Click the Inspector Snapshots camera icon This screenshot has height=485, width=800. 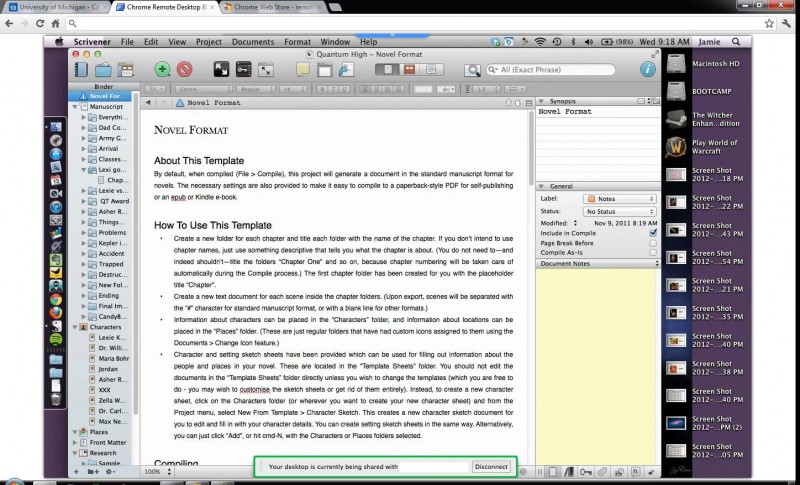click(619, 472)
